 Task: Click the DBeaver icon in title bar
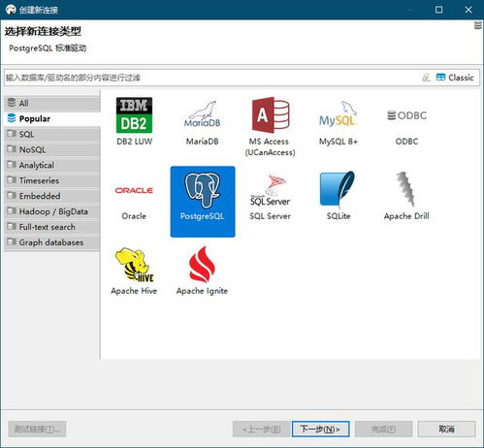pyautogui.click(x=11, y=10)
